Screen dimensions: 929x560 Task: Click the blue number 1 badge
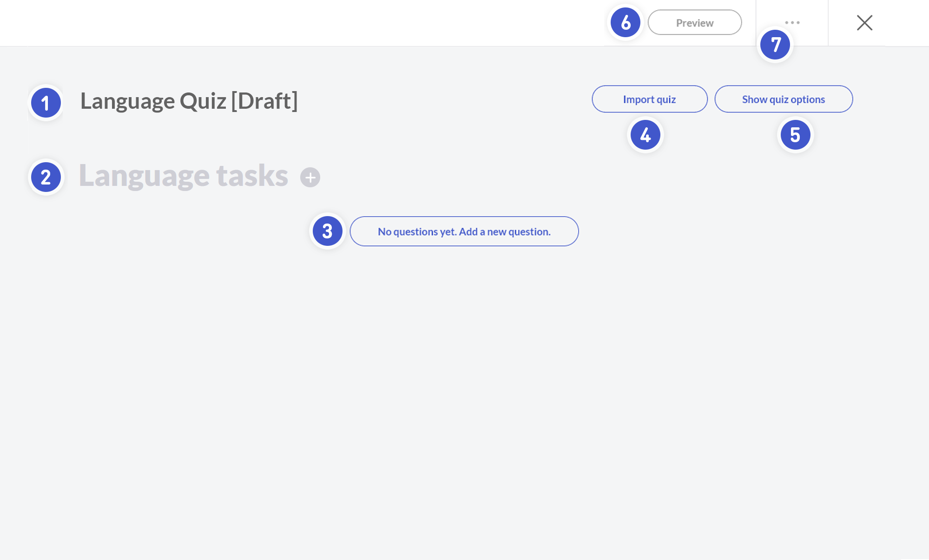[x=46, y=103]
